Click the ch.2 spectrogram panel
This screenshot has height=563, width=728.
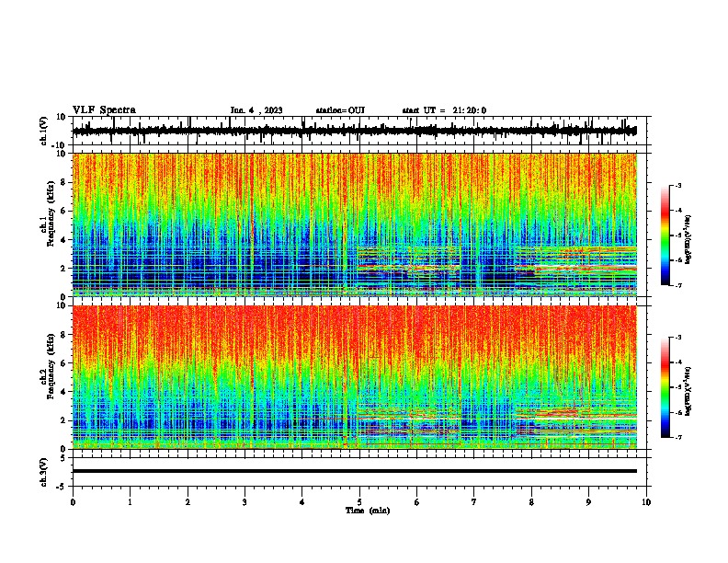pyautogui.click(x=355, y=377)
